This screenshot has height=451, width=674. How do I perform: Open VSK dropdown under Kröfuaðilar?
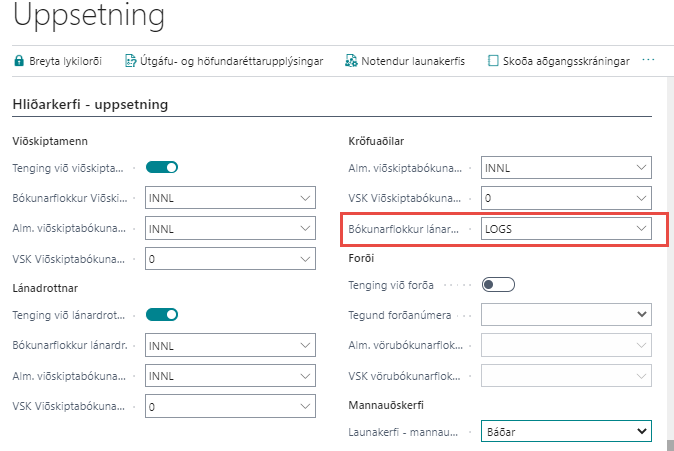click(x=641, y=198)
